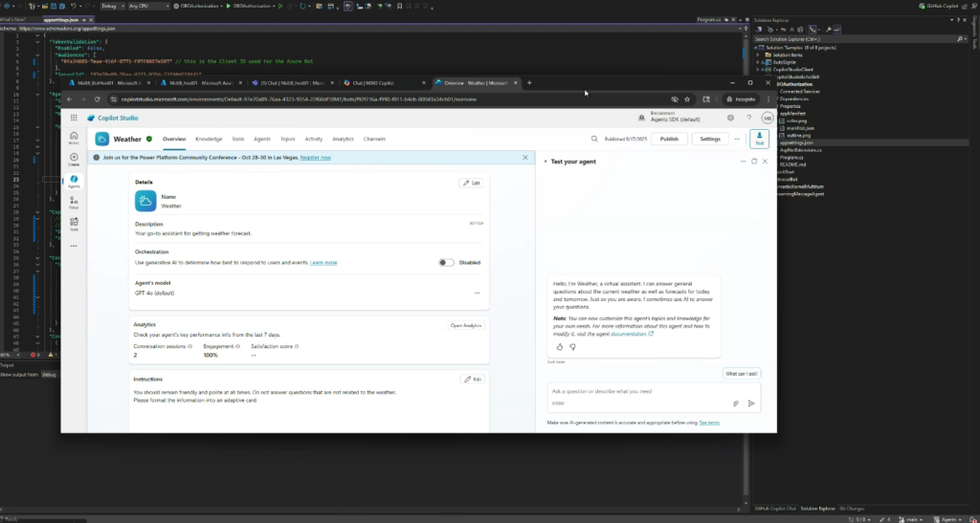Screen dimensions: 980x523
Task: Go back in browser history
Action: 69,99
